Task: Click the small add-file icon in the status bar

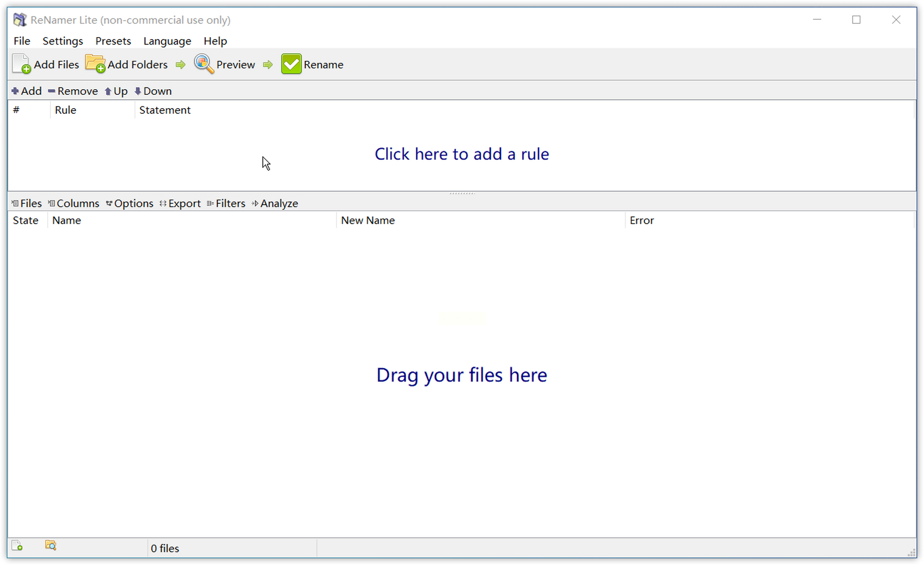Action: 17,546
